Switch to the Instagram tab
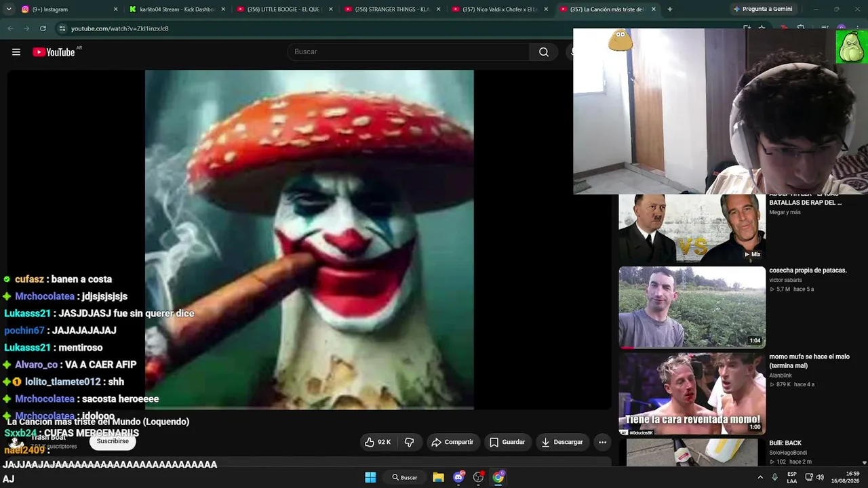The image size is (868, 488). click(x=68, y=9)
